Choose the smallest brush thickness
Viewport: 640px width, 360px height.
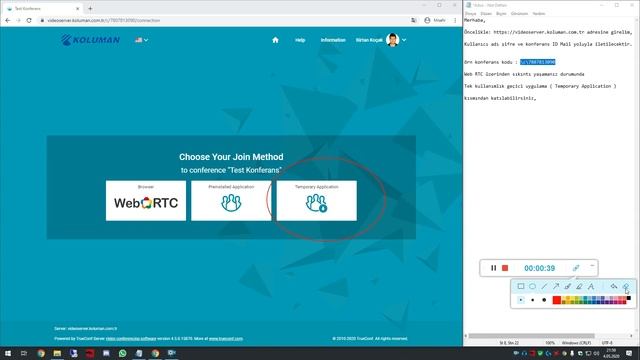[x=521, y=300]
